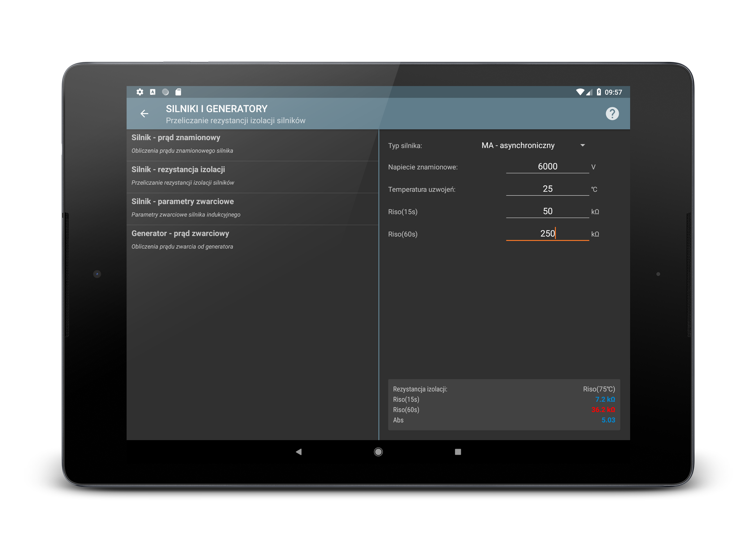Tap the back arrow in the header
The width and height of the screenshot is (756, 549).
(x=144, y=114)
